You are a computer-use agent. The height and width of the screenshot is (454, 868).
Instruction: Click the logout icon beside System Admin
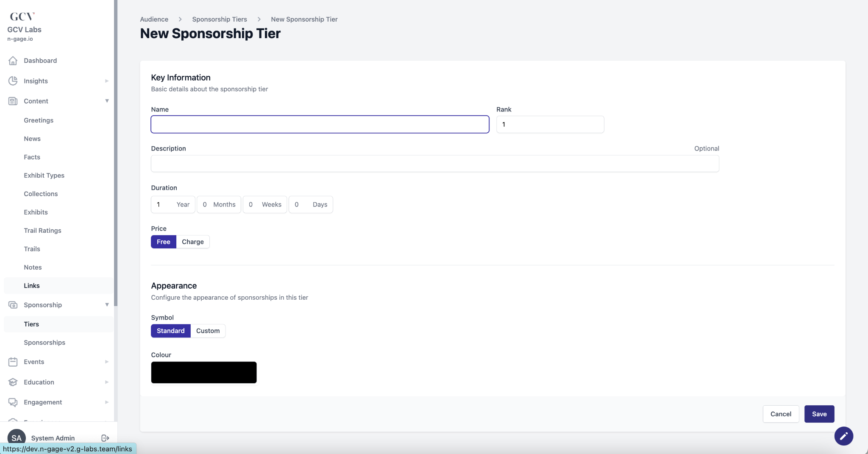(x=106, y=438)
